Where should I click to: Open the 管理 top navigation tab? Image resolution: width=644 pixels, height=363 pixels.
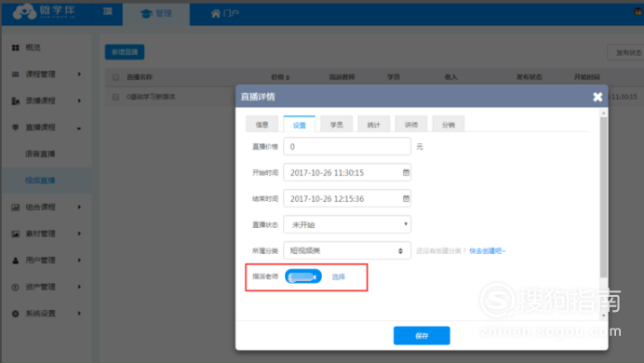pos(156,14)
